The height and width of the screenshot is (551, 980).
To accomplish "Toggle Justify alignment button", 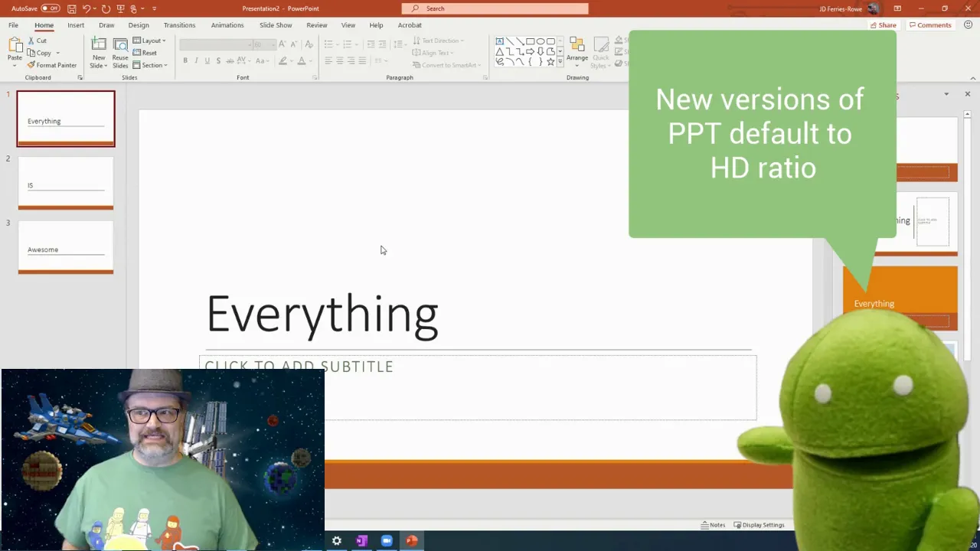I will 362,61.
